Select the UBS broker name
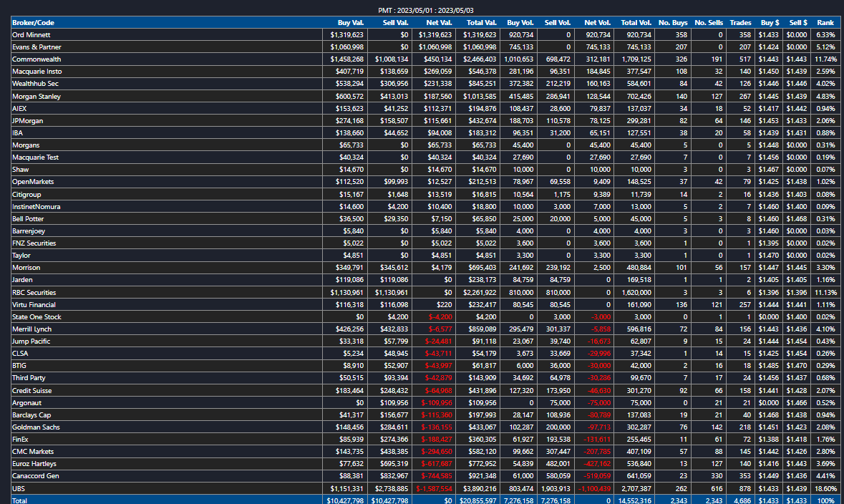This screenshot has height=504, width=844. point(19,488)
